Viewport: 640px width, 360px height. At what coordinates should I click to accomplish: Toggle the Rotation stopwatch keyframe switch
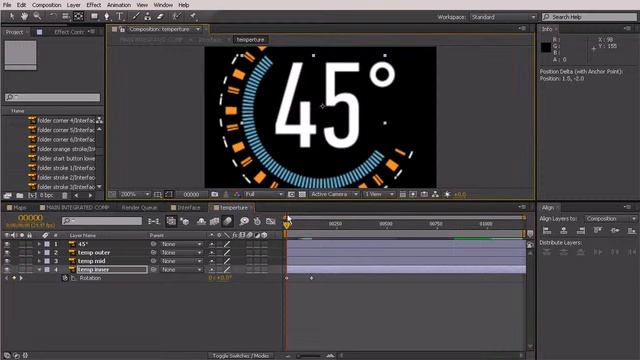pyautogui.click(x=64, y=278)
